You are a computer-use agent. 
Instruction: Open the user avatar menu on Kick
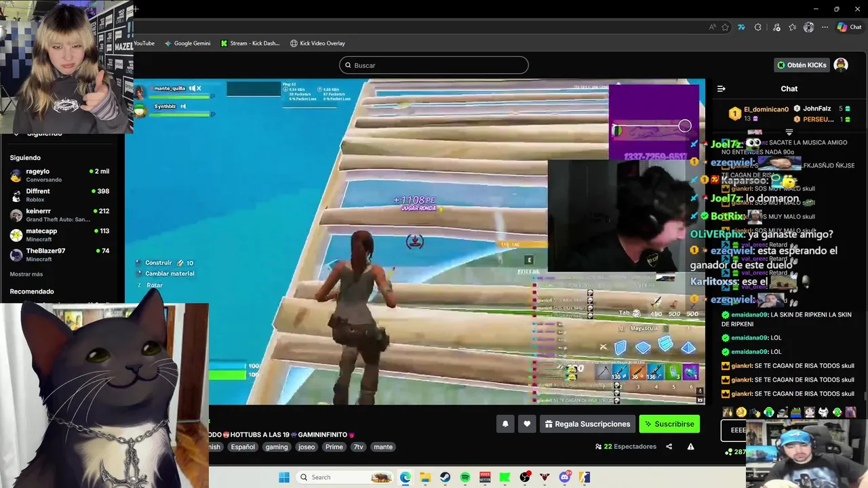841,65
